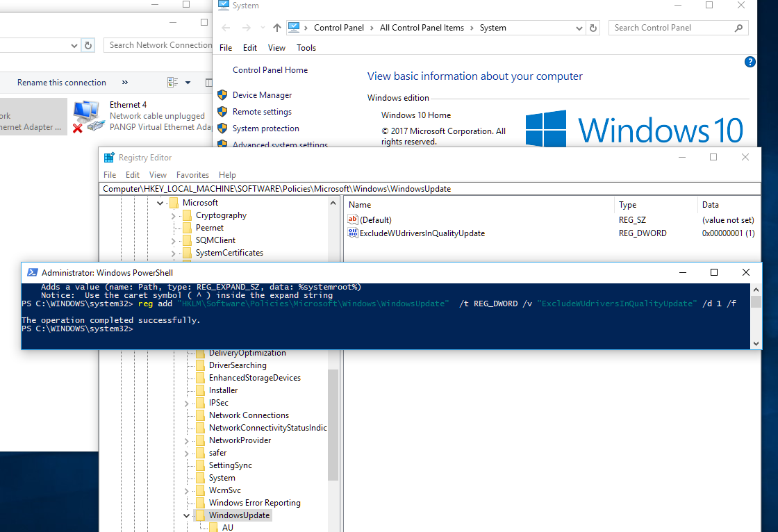Open address dropdown in Network Connections
The image size is (778, 532).
coord(74,46)
